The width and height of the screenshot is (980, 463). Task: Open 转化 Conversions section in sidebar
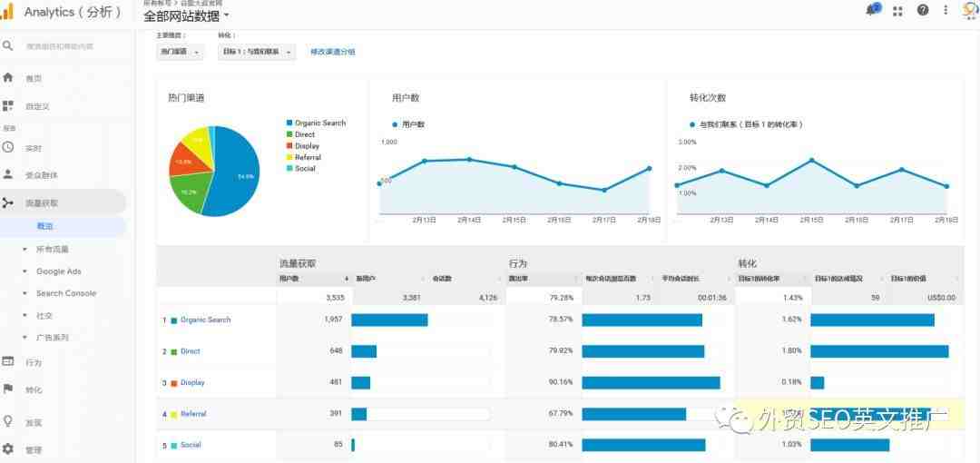pos(34,389)
